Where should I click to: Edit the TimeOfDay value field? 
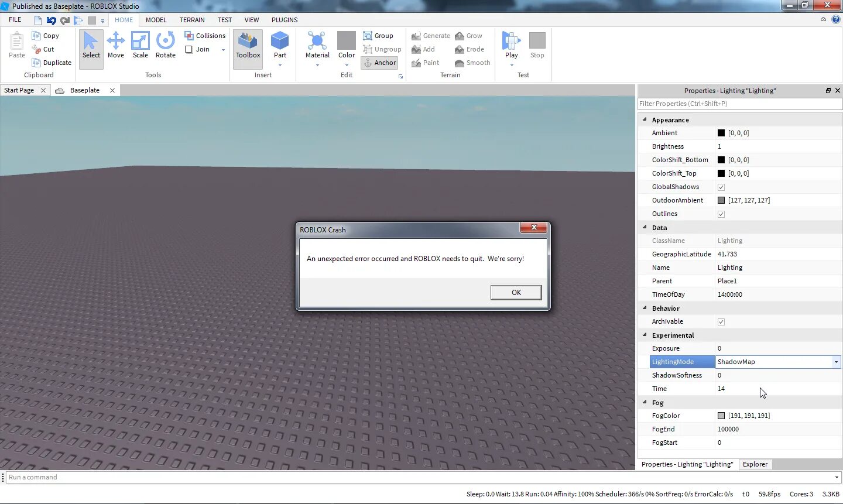point(778,295)
